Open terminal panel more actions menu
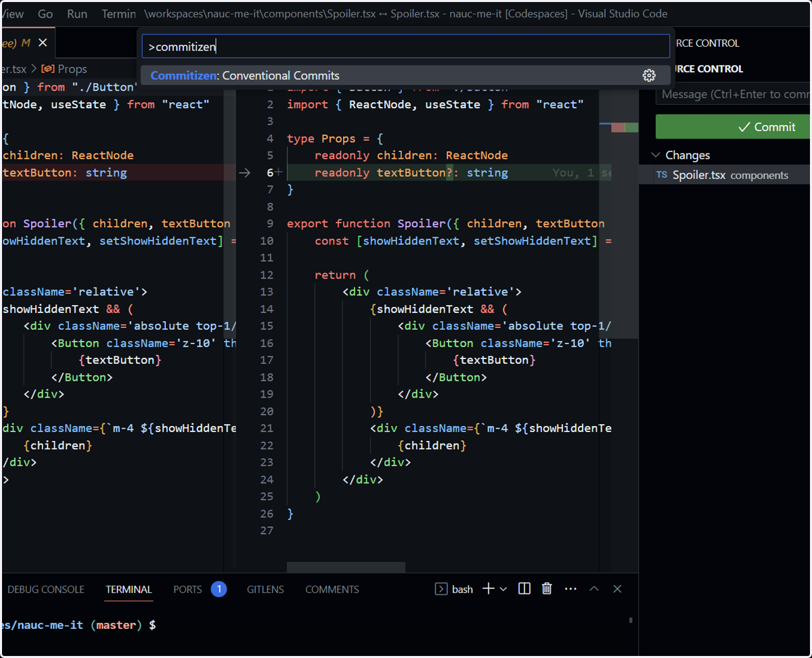 (570, 589)
